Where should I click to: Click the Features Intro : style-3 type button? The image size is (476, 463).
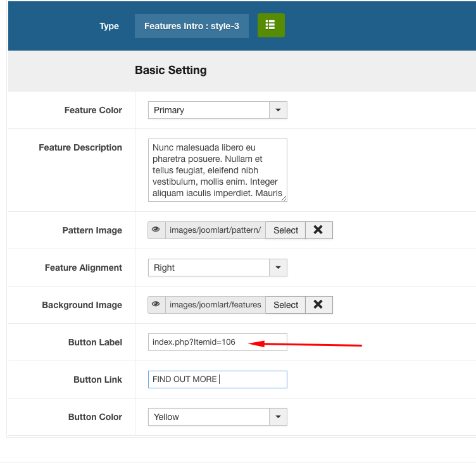(x=191, y=26)
